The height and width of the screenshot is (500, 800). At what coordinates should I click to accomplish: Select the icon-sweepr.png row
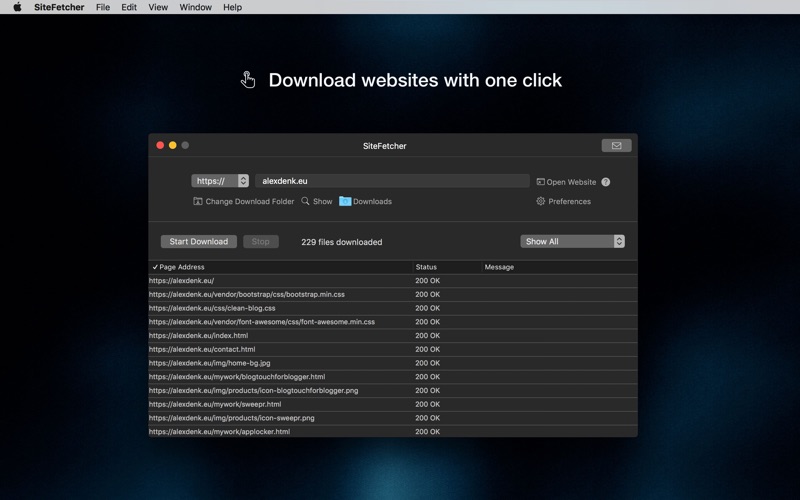click(x=393, y=418)
